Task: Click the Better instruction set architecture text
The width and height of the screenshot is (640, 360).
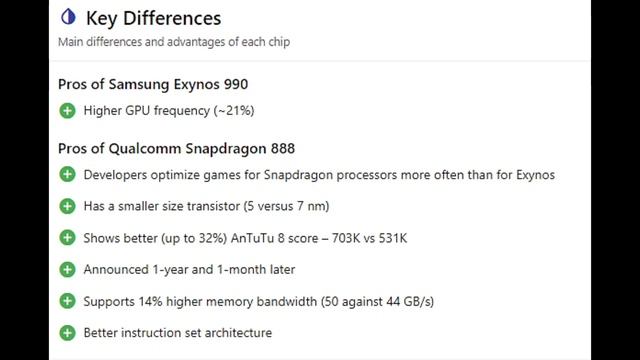Action: click(178, 333)
